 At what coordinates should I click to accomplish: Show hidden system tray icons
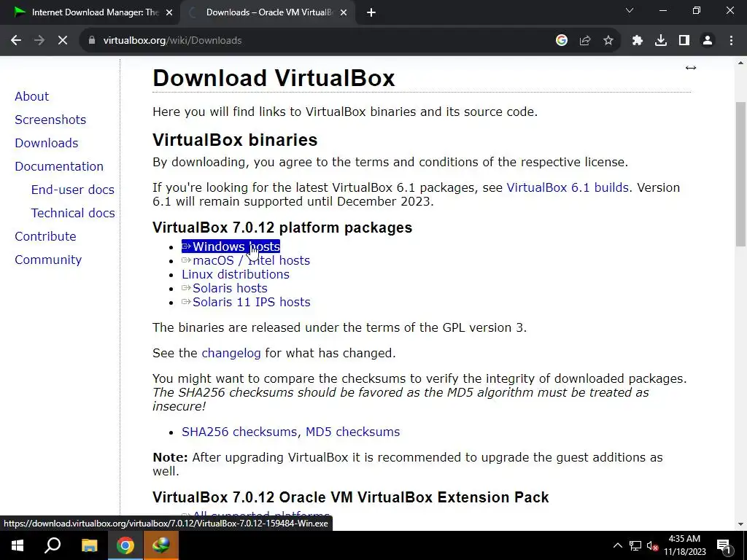(617, 545)
